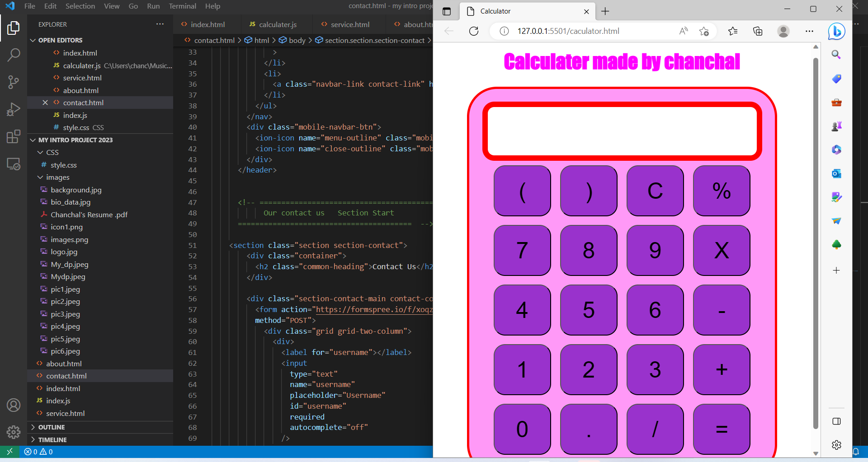Select section.section.section-contact breadcrumb
Image resolution: width=868 pixels, height=462 pixels.
[x=375, y=40]
